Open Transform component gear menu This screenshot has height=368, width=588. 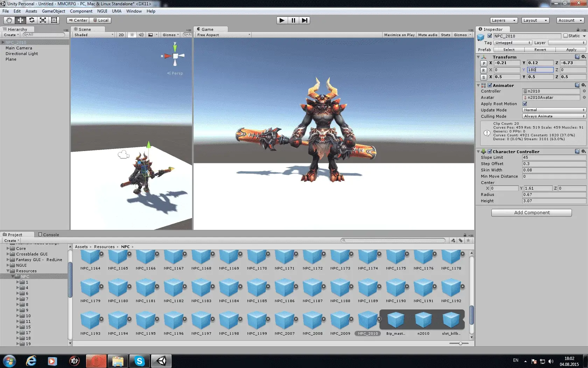[x=583, y=57]
